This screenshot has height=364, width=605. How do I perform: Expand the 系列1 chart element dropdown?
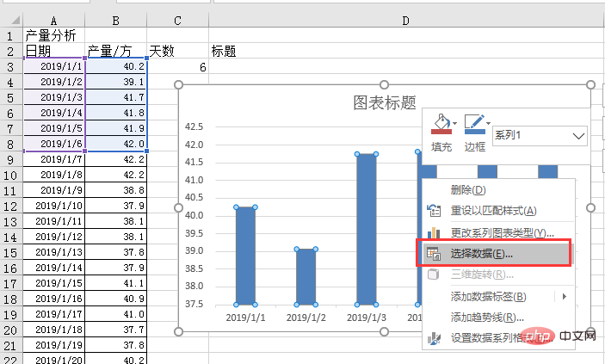pyautogui.click(x=578, y=136)
